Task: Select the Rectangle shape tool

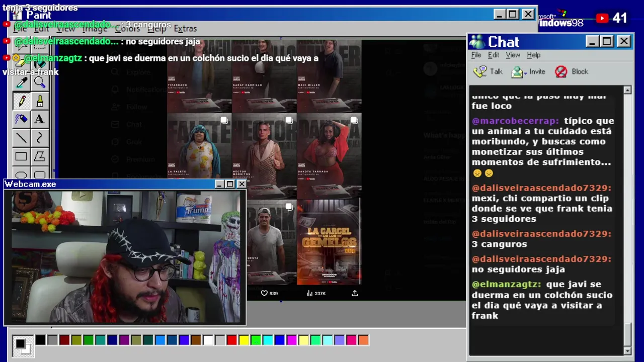Action: (21, 156)
